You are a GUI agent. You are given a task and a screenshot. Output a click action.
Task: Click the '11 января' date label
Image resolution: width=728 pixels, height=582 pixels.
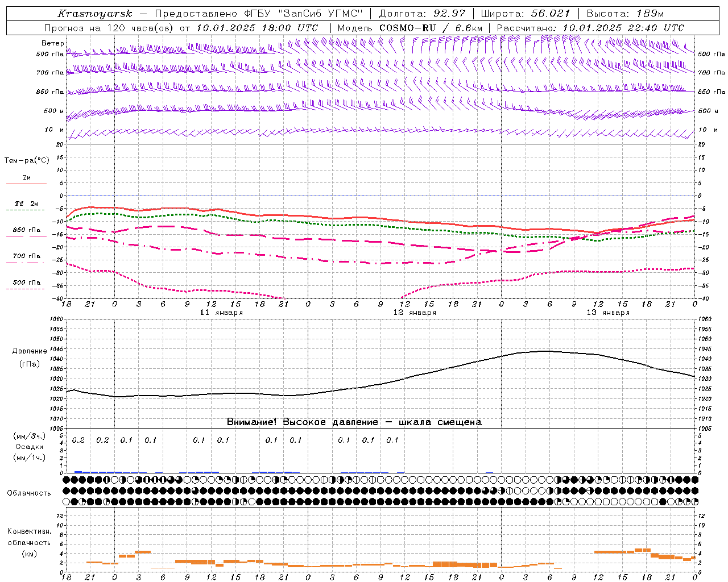222,313
